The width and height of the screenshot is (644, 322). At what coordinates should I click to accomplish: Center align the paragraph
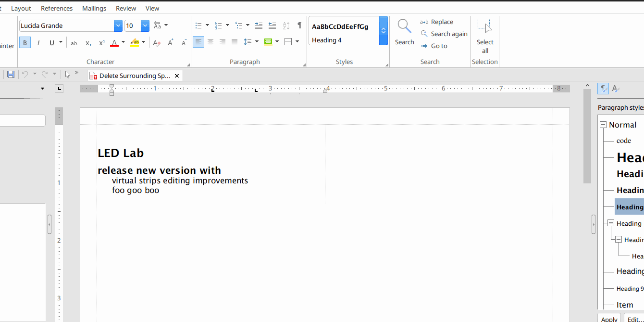point(211,42)
